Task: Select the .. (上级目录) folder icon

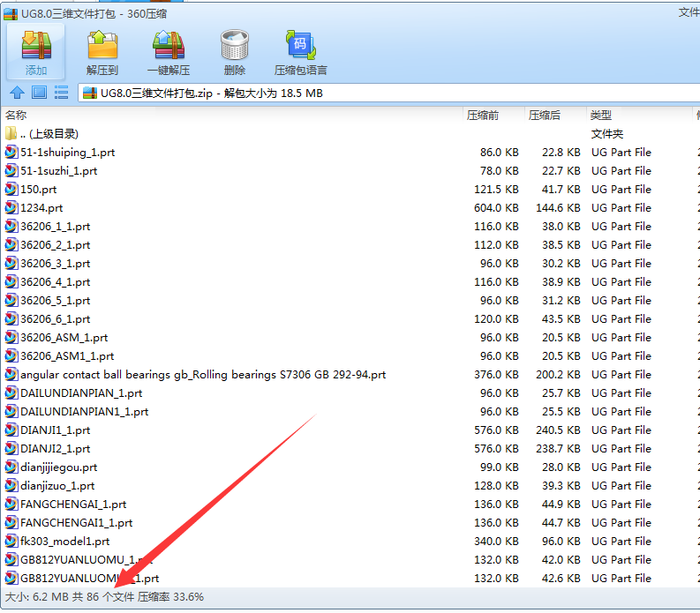Action: (x=11, y=133)
